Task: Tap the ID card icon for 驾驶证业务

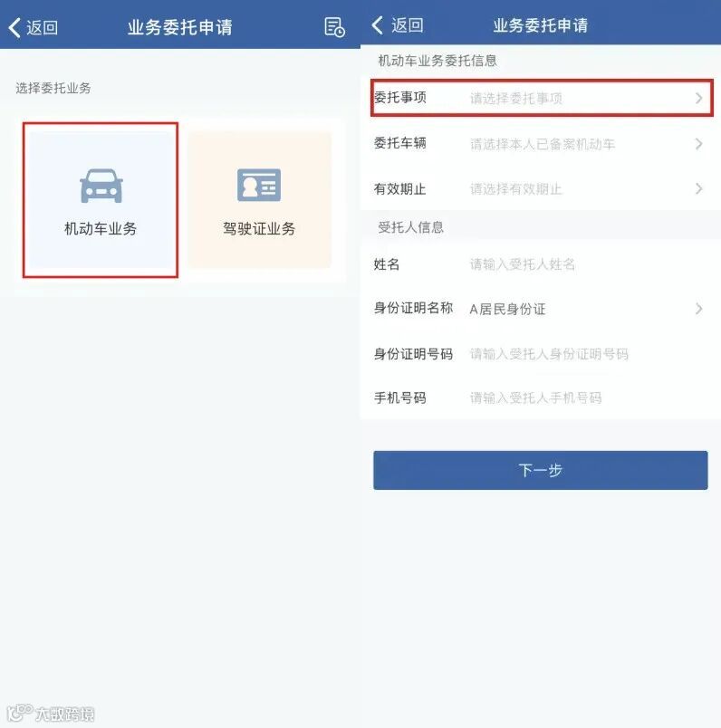Action: tap(259, 185)
